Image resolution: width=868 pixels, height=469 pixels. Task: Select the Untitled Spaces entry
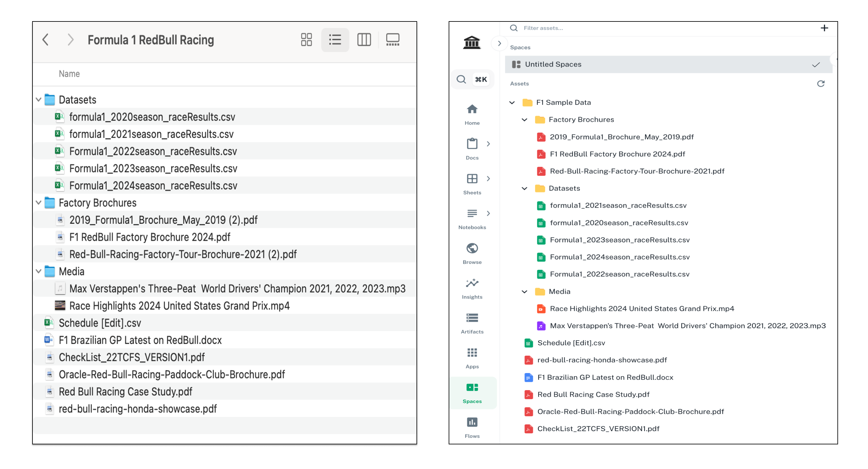[x=668, y=64]
